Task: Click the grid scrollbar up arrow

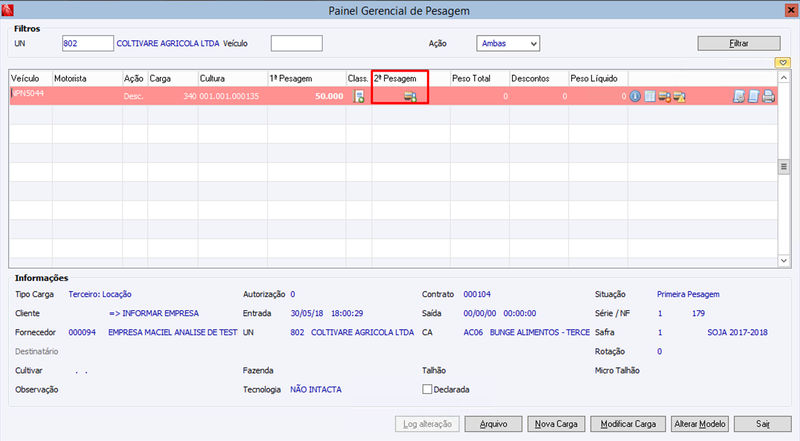Action: coord(784,78)
